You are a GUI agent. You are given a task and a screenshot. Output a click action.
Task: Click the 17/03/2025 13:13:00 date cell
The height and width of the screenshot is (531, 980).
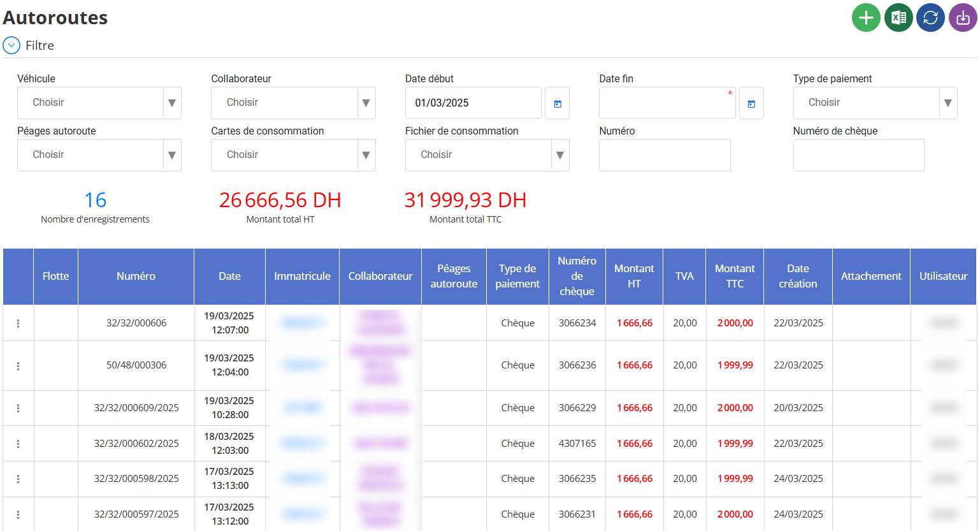(229, 479)
